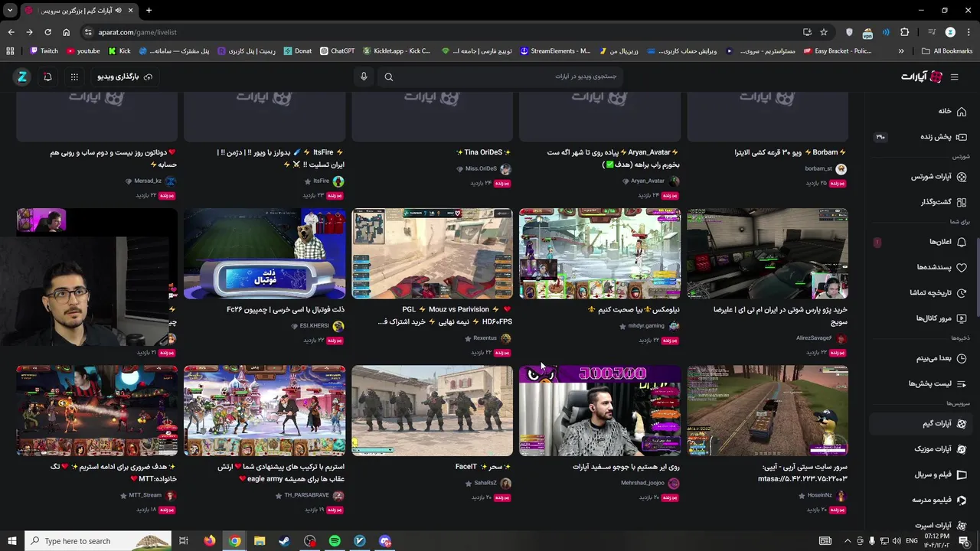980x551 pixels.
Task: Open ItsFire channel link
Action: (x=321, y=181)
